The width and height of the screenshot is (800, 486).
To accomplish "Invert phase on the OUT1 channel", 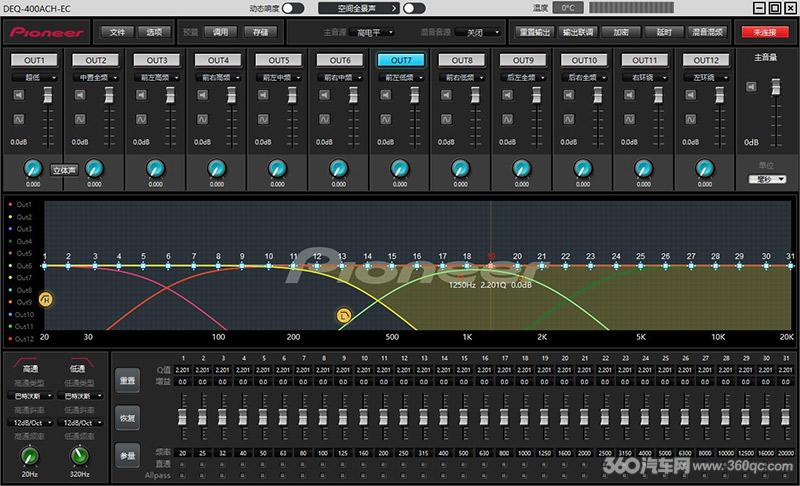I will (19, 119).
